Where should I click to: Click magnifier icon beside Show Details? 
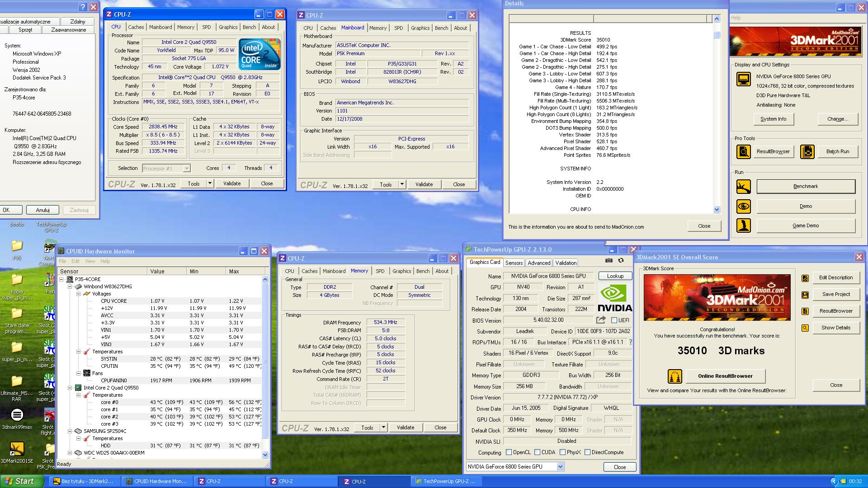(805, 328)
